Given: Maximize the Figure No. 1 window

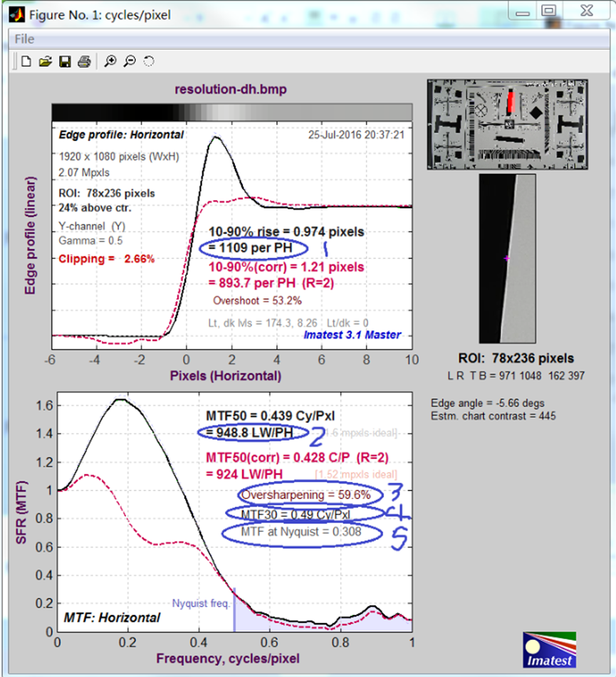Looking at the screenshot, I should pyautogui.click(x=548, y=11).
